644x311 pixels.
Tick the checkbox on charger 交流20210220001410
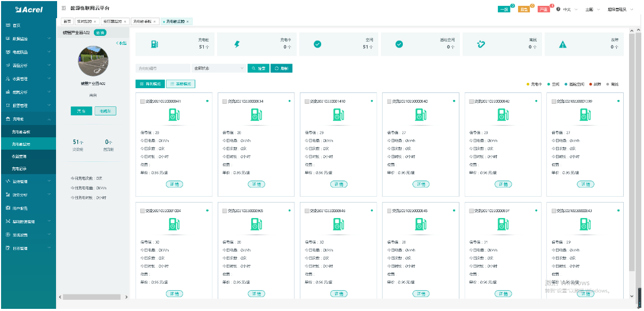(307, 101)
